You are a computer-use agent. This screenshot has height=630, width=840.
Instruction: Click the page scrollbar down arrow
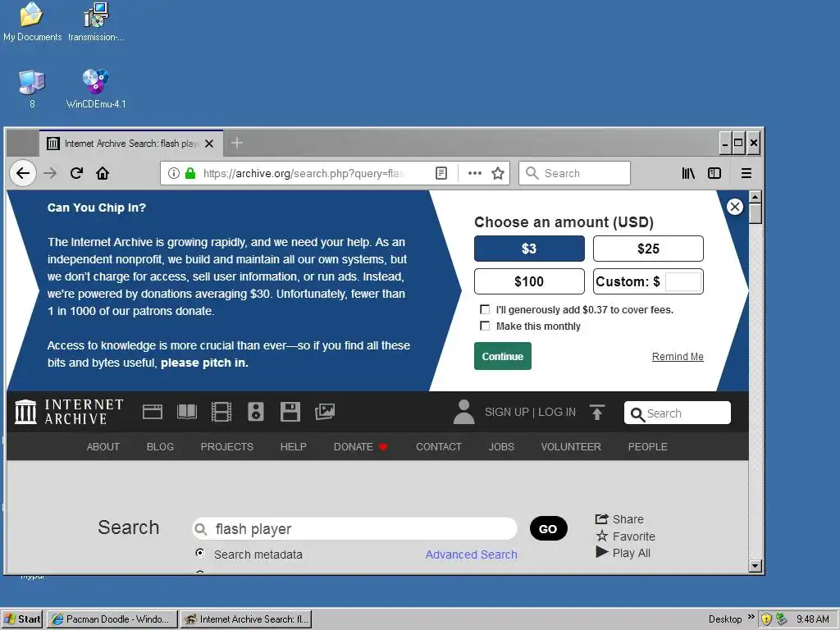click(755, 565)
